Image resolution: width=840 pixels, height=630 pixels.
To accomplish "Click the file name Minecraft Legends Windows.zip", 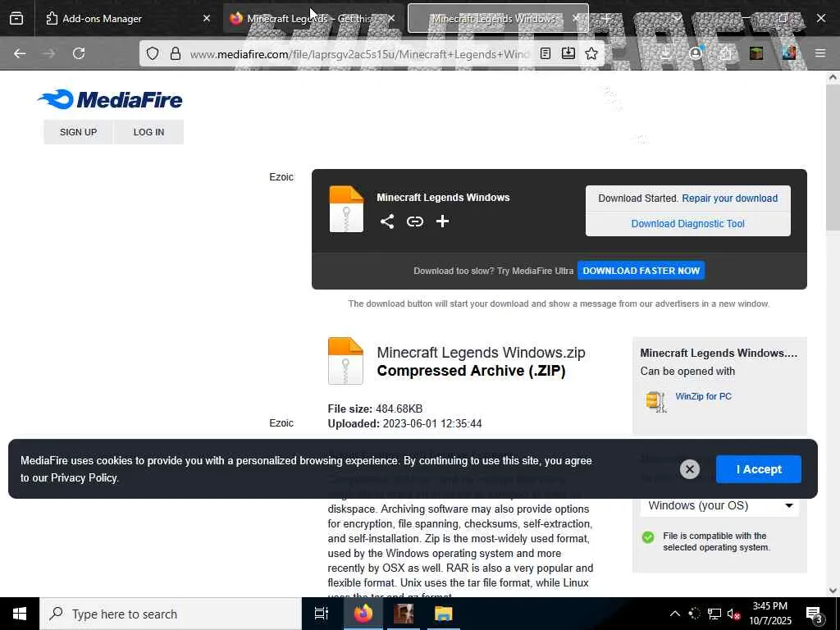I will [481, 353].
